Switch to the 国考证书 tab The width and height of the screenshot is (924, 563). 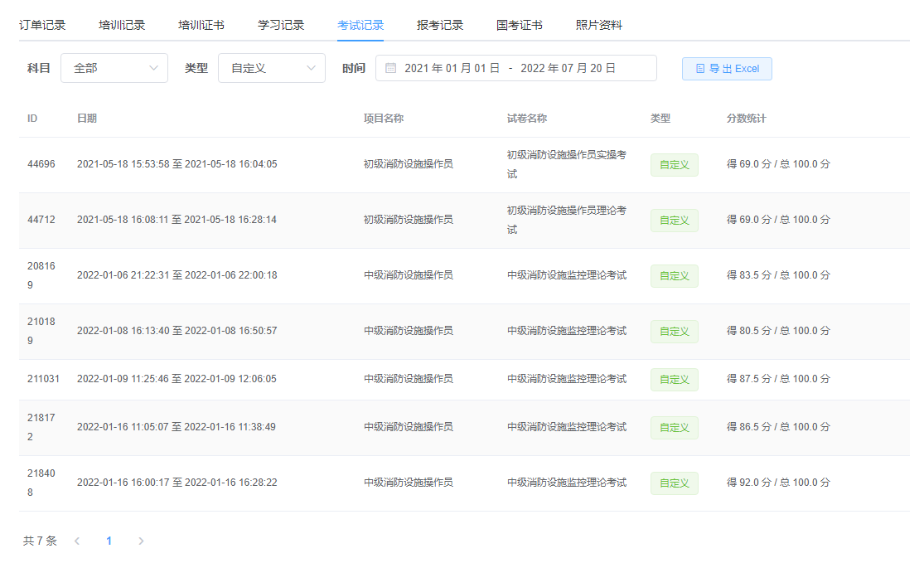[x=520, y=25]
